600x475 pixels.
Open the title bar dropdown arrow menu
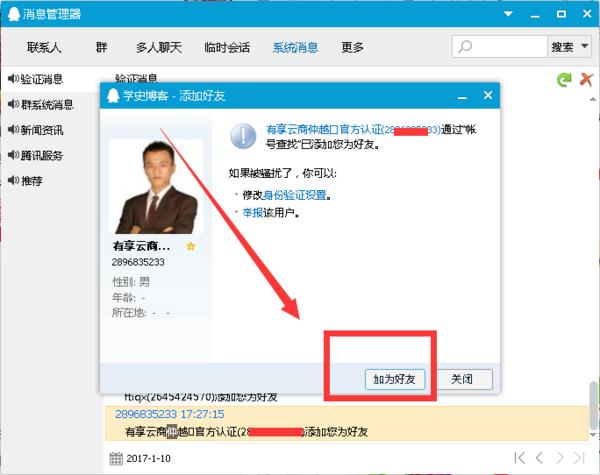pos(508,14)
